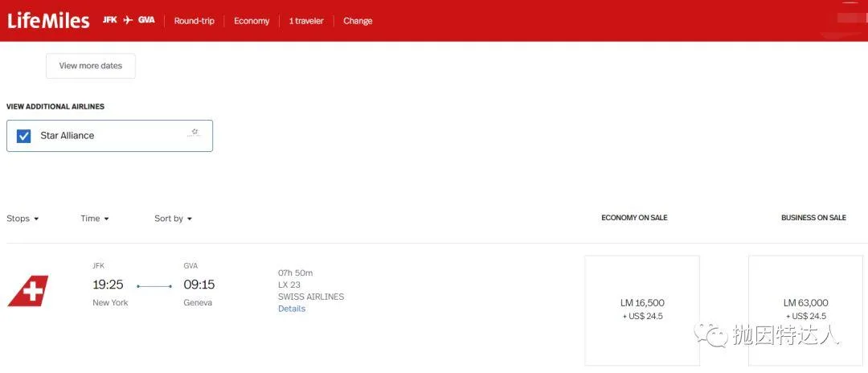This screenshot has width=868, height=373.
Task: Open the Sort by dropdown
Action: [173, 219]
